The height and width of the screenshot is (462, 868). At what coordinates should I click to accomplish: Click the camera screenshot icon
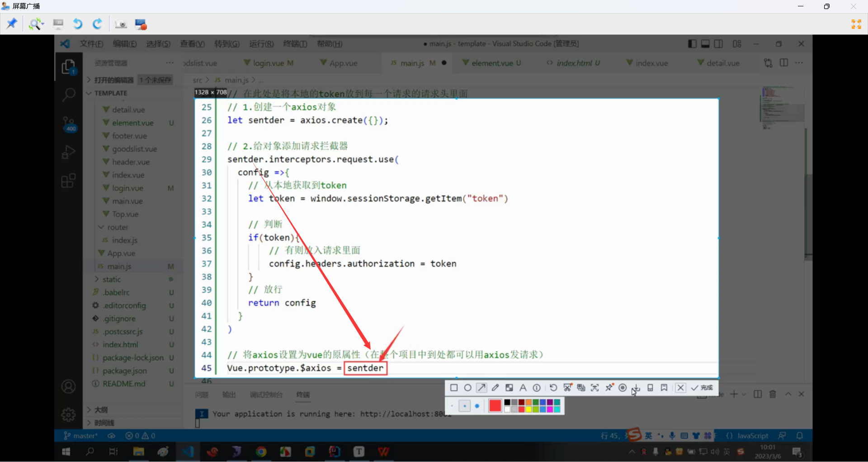(121, 24)
